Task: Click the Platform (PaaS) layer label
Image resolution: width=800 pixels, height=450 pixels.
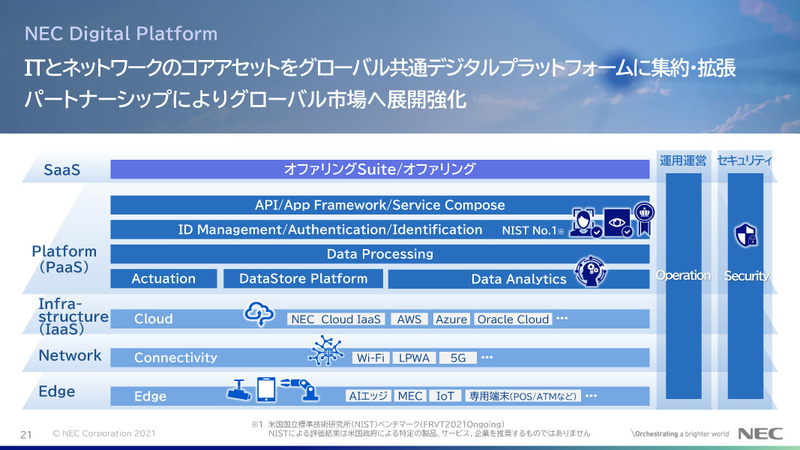Action: tap(64, 259)
